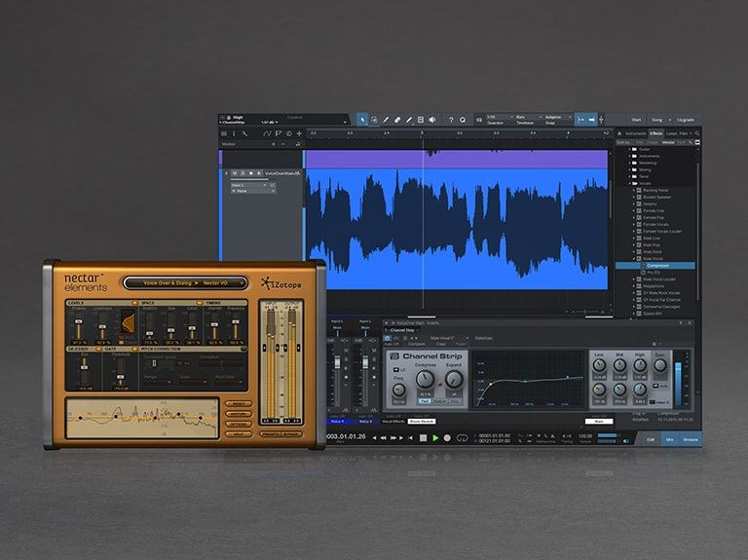Mute the VoiceOver track in arrangement

235,173
